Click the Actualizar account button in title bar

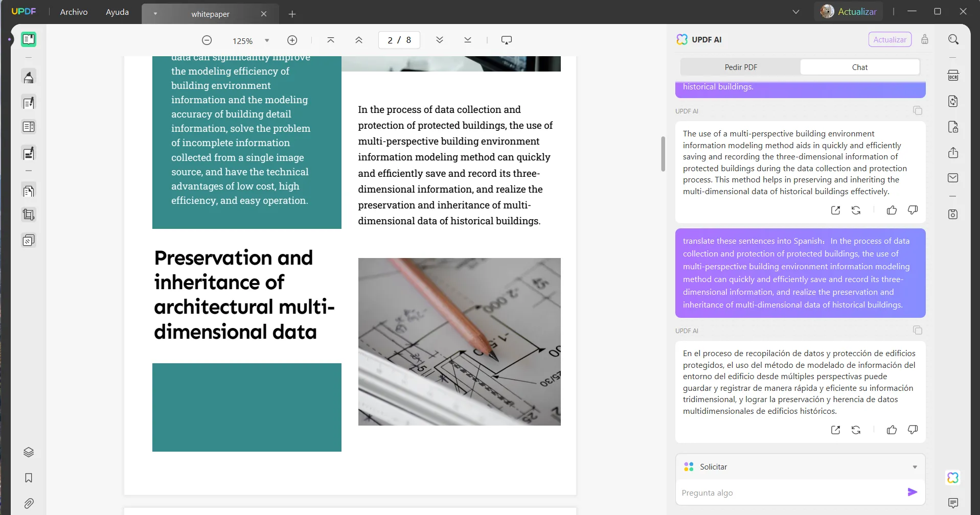tap(848, 11)
